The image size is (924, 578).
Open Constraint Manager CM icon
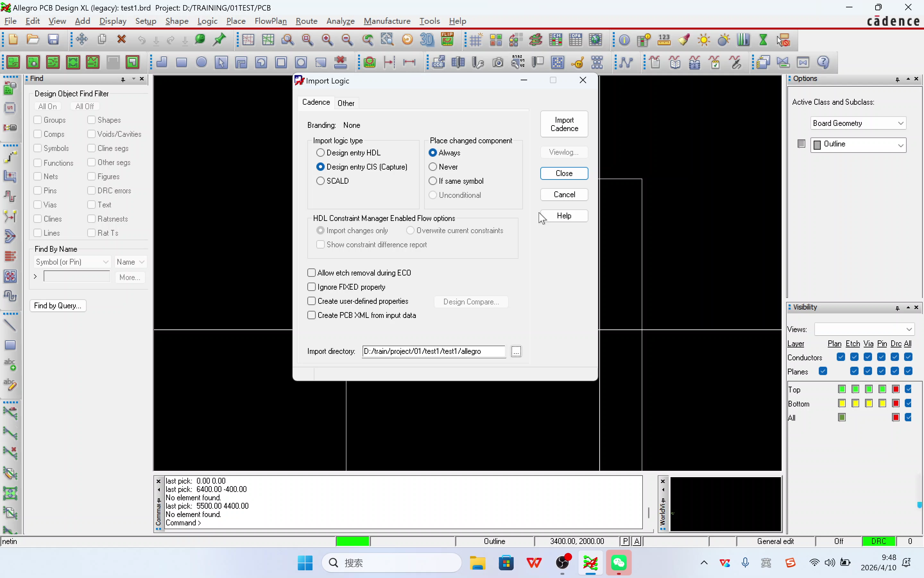[556, 39]
